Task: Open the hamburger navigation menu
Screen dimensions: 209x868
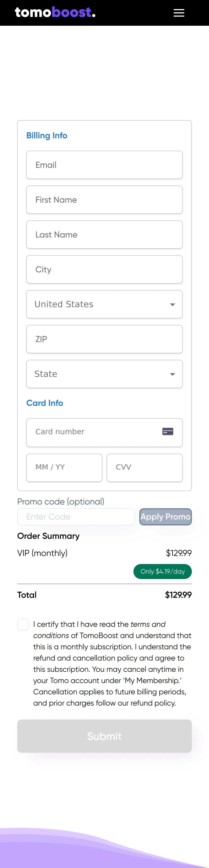Action: click(179, 13)
